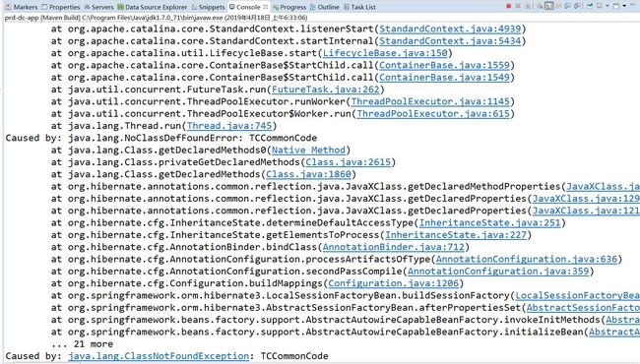
Task: Click the AbstractSessionFactoryBean link on afterPropertiesSet line
Action: coord(583,308)
